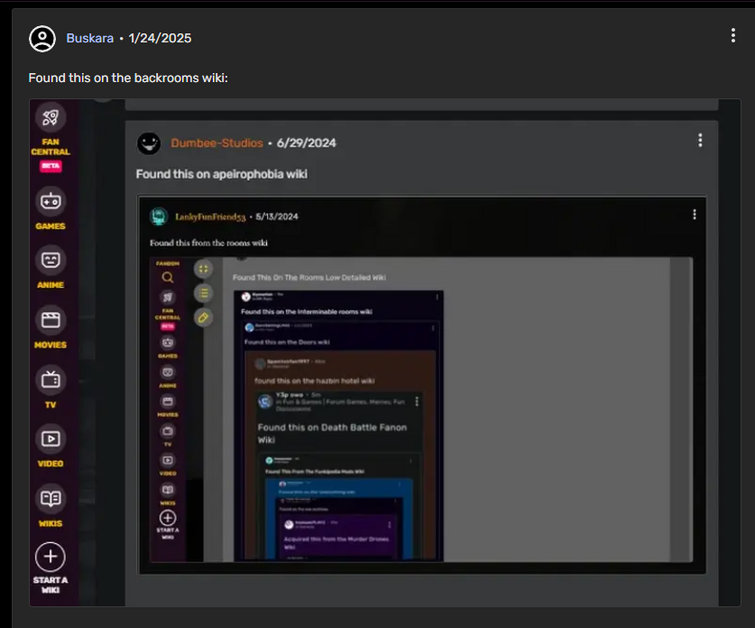Click "Acquired this from the Murder Drones Wiki"
755x628 pixels.
(336, 543)
